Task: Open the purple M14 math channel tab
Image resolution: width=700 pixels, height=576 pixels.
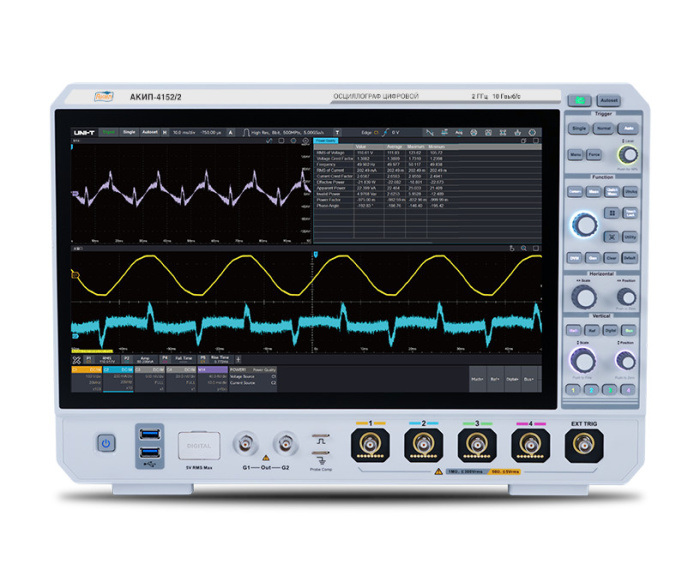Action: point(212,370)
